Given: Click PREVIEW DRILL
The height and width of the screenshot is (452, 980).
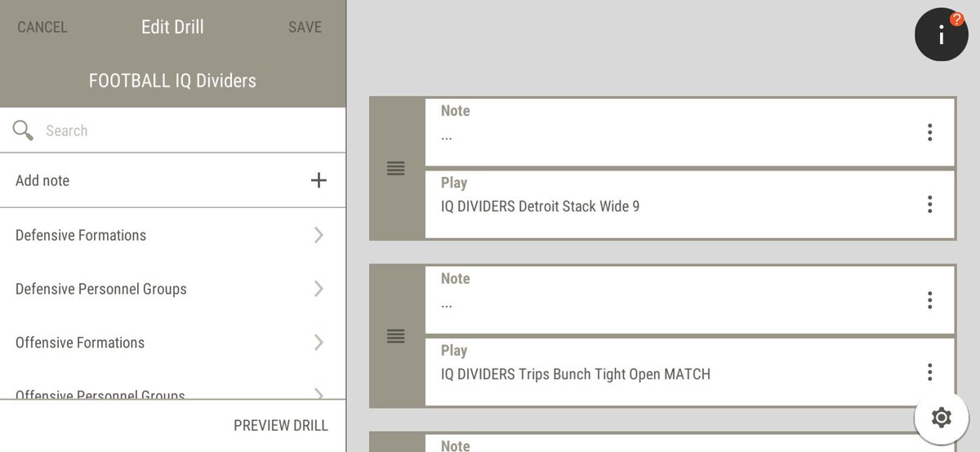Looking at the screenshot, I should tap(281, 425).
